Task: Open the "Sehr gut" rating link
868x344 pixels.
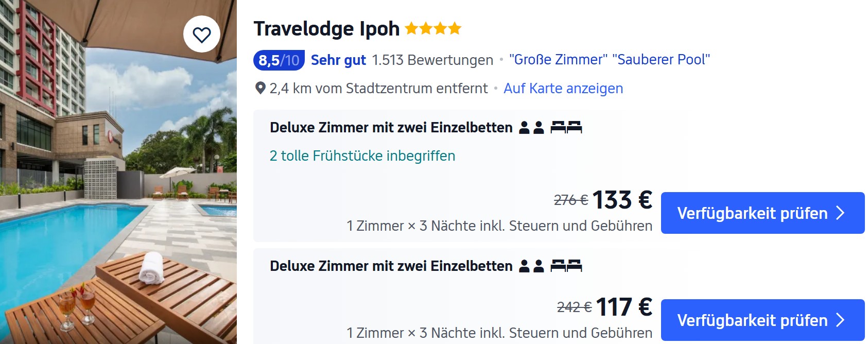Action: click(x=338, y=60)
